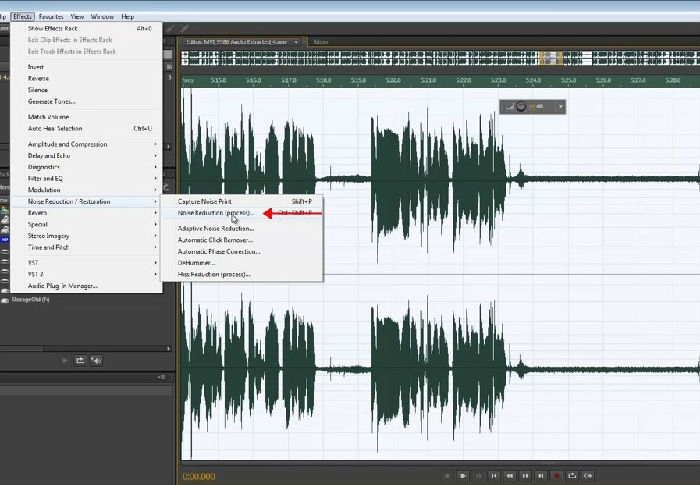Screen dimensions: 700x485
Task: Select Noise Reduction (process) menu entry
Action: click(215, 213)
